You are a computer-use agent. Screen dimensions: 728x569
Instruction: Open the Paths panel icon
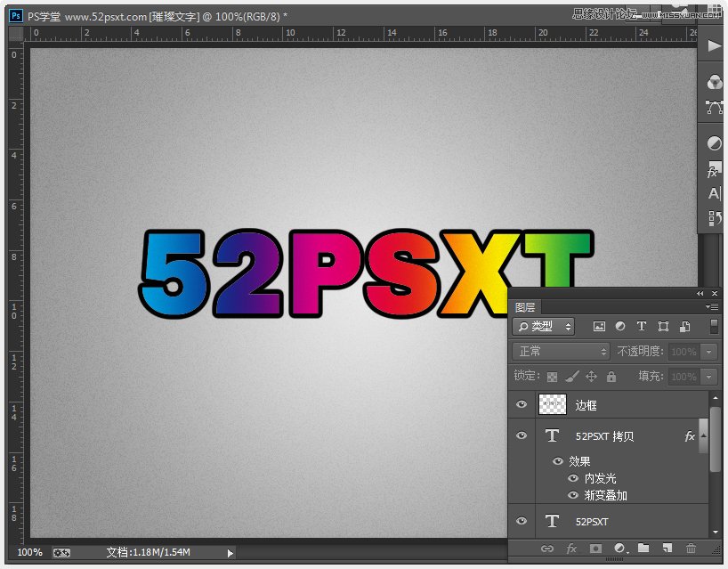tap(714, 108)
